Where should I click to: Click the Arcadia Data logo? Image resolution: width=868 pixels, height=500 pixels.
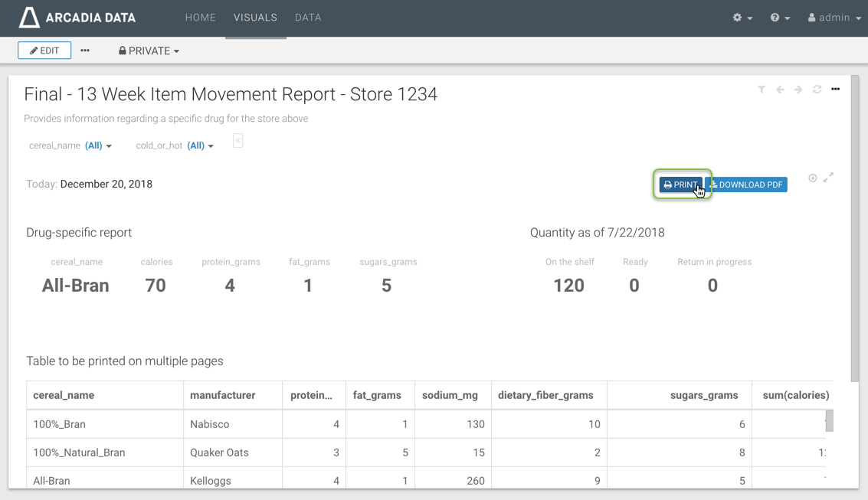(77, 18)
